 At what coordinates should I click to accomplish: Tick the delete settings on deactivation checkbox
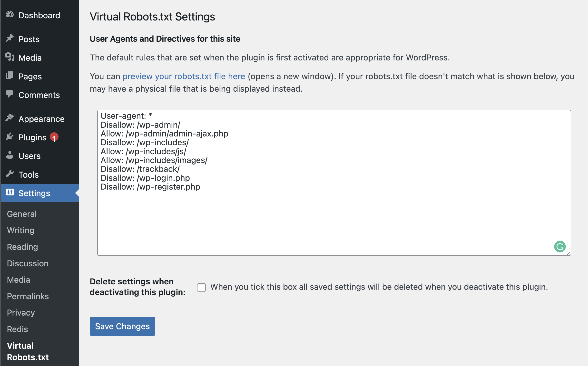[x=201, y=287]
